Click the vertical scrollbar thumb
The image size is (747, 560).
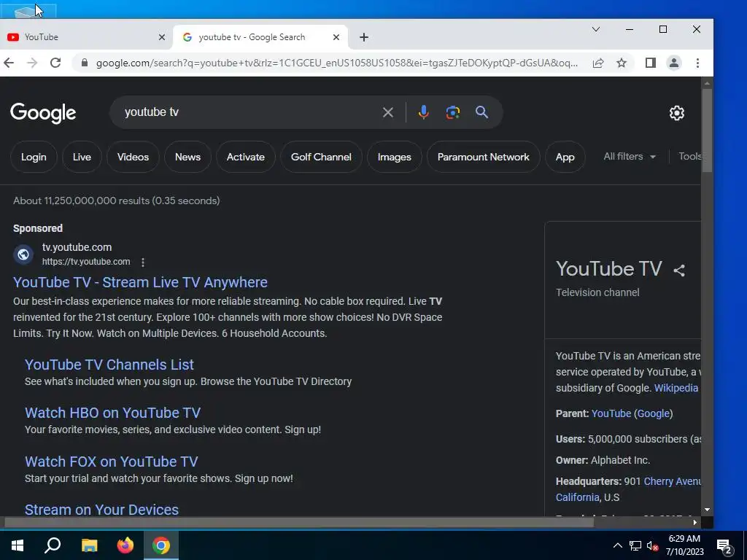pyautogui.click(x=707, y=131)
